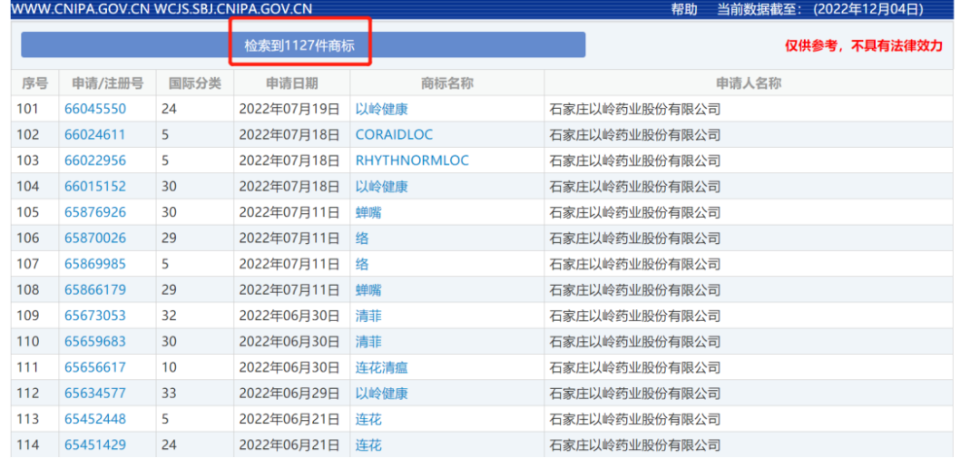
Task: Open application number 65452448
Action: [x=95, y=419]
